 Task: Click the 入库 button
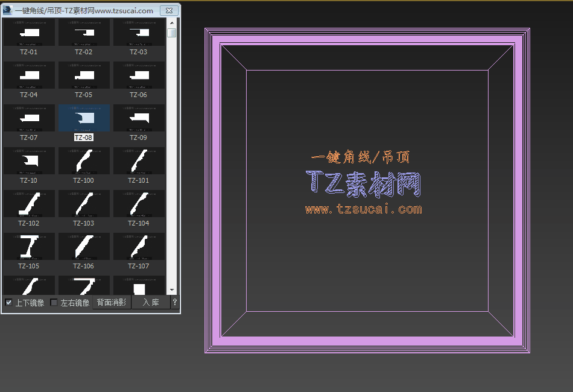pyautogui.click(x=151, y=303)
